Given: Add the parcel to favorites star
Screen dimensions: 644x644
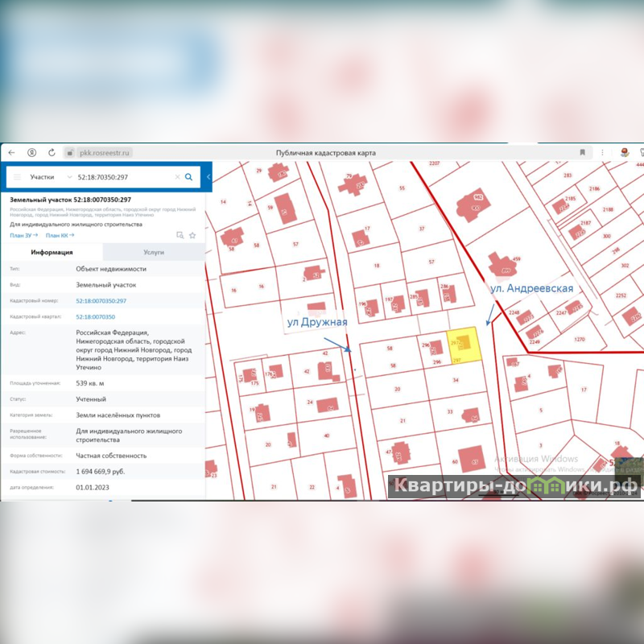Looking at the screenshot, I should [x=192, y=235].
